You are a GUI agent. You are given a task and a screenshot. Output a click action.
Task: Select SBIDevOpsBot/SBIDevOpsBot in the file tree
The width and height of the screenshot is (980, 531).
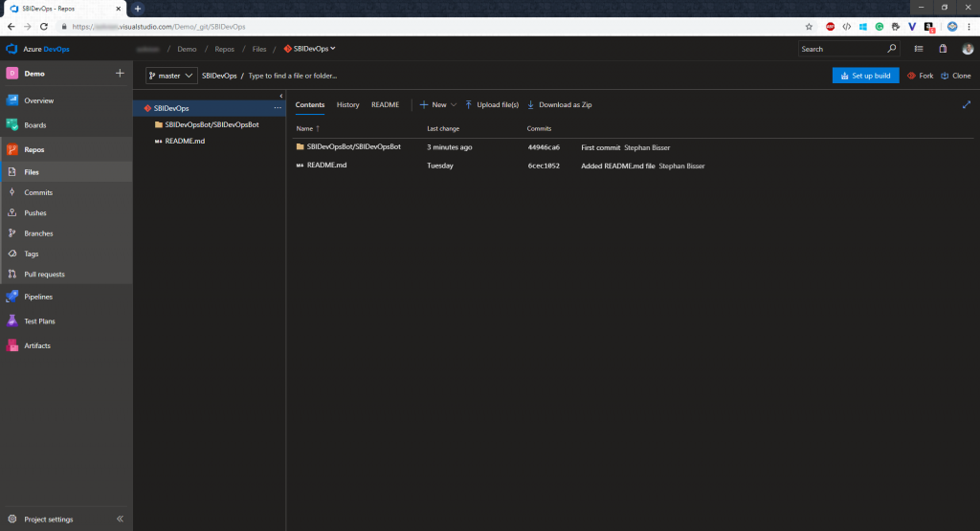[x=212, y=124]
